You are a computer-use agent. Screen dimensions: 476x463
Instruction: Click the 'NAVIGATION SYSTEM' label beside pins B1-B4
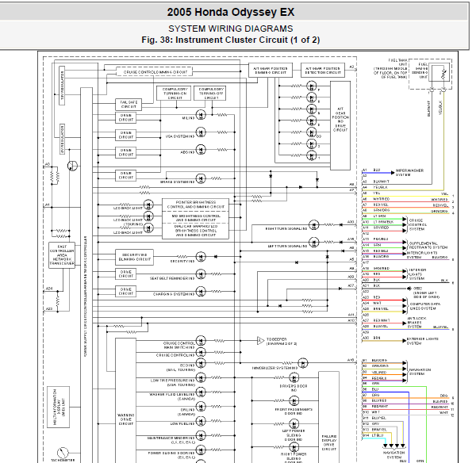point(420,372)
